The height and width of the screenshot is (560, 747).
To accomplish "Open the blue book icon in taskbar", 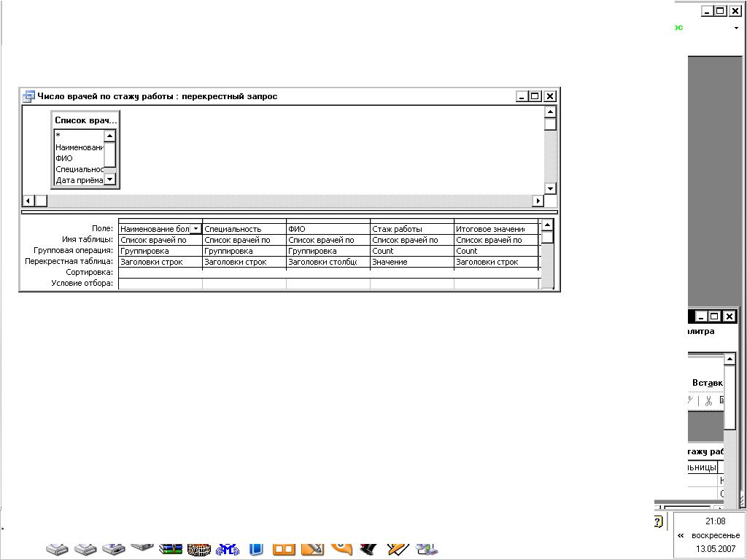I will pos(256,550).
